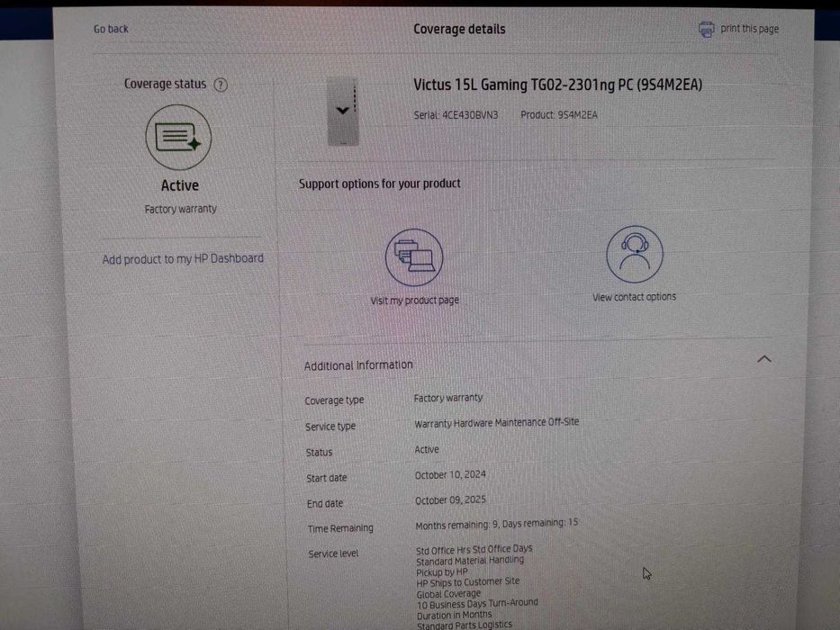Screen dimensions: 840x630
Task: Click the headset contact options icon
Action: tap(635, 254)
